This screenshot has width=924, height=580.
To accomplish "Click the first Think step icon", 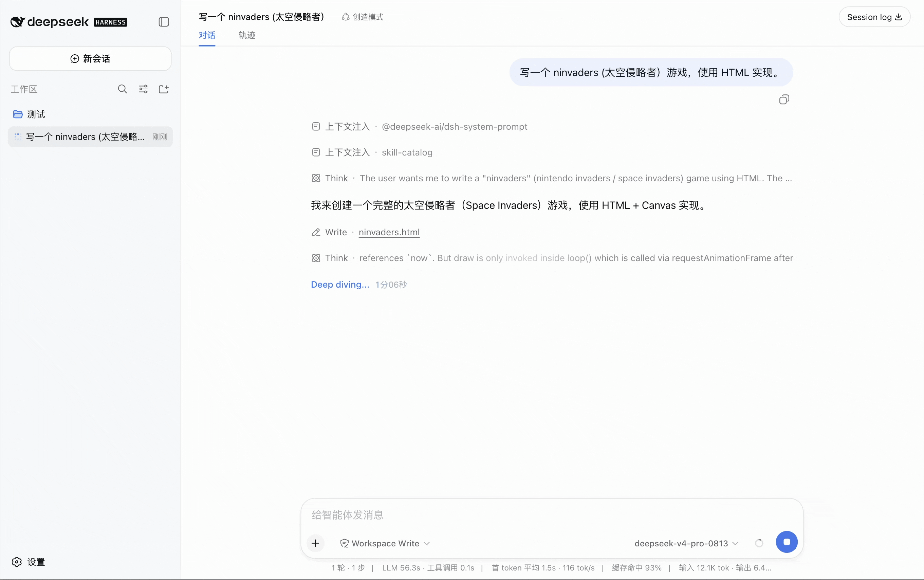I will [x=316, y=178].
